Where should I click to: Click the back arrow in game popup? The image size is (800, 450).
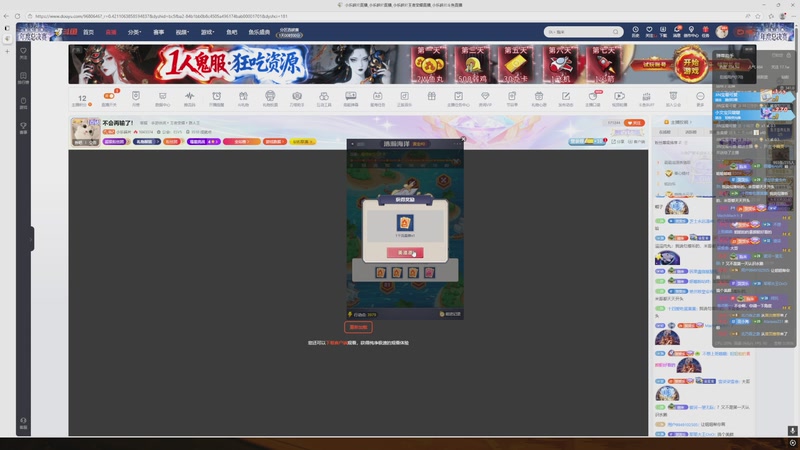pos(353,144)
